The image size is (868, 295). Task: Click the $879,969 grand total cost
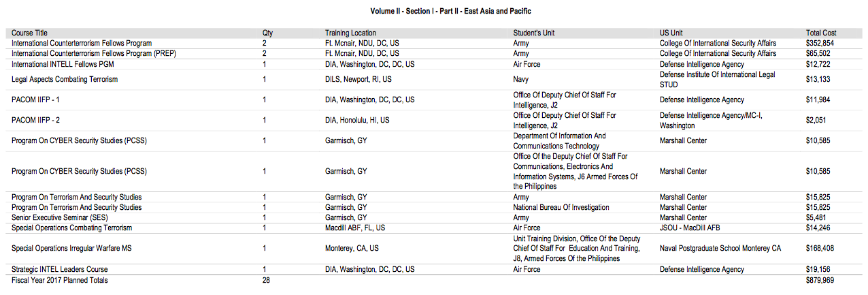[820, 280]
